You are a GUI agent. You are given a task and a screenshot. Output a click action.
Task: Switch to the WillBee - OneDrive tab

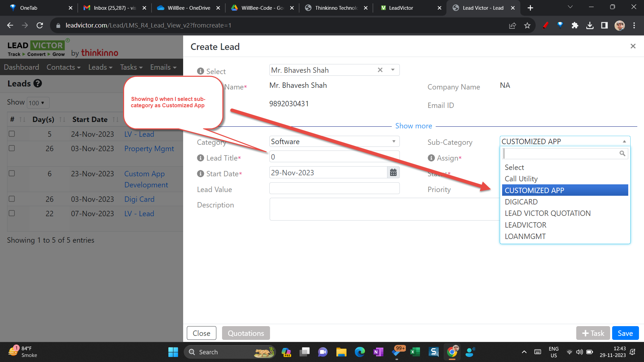coord(189,8)
